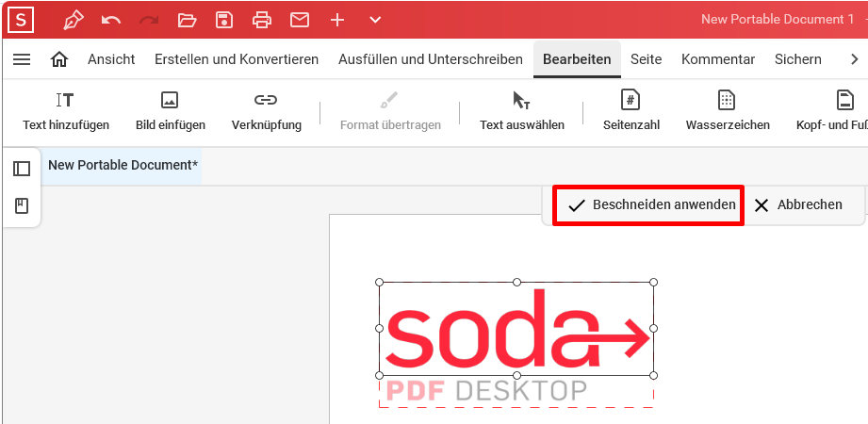Click bottom-left crop handle
Screen dimensions: 868x424
[379, 375]
